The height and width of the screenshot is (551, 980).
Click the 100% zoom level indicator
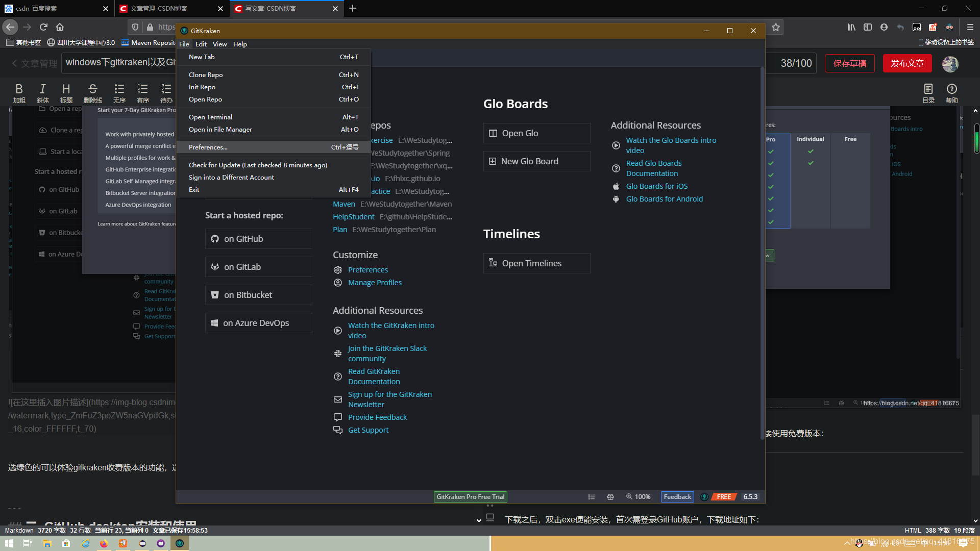tap(639, 497)
